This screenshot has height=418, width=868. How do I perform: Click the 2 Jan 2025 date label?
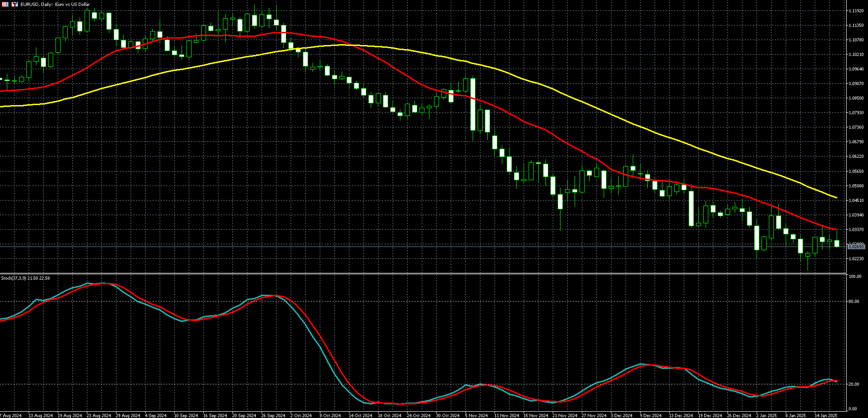[767, 415]
